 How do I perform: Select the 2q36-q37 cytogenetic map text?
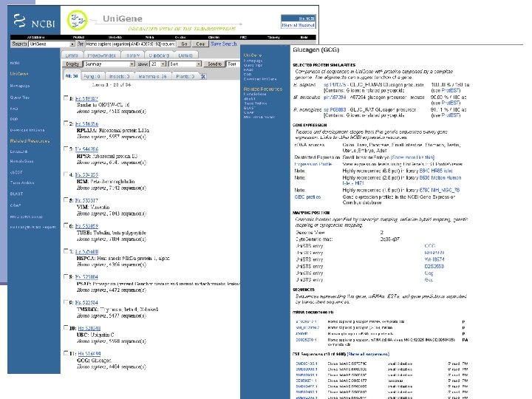[390, 239]
